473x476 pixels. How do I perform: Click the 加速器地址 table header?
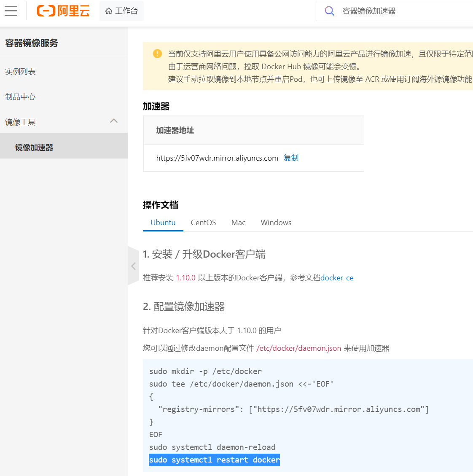click(175, 130)
